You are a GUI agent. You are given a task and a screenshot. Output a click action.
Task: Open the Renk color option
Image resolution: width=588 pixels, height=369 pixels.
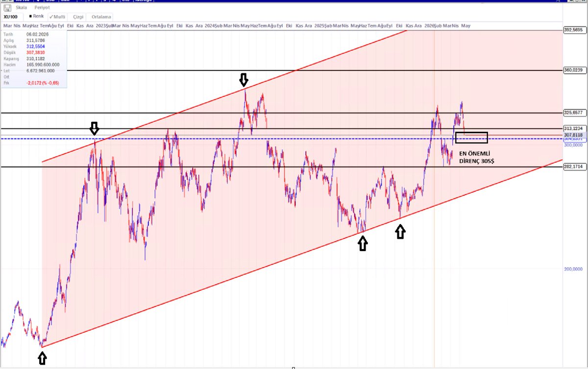pyautogui.click(x=36, y=16)
